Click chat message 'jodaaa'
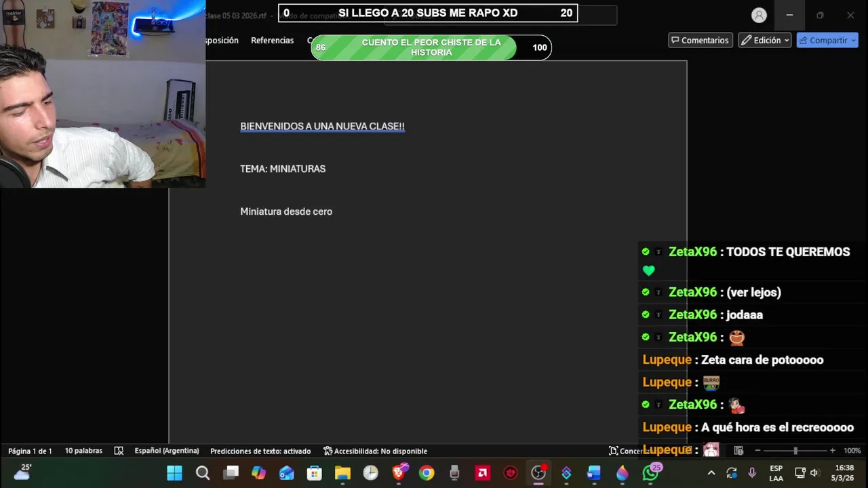Screen dimensions: 868x488 (744, 315)
